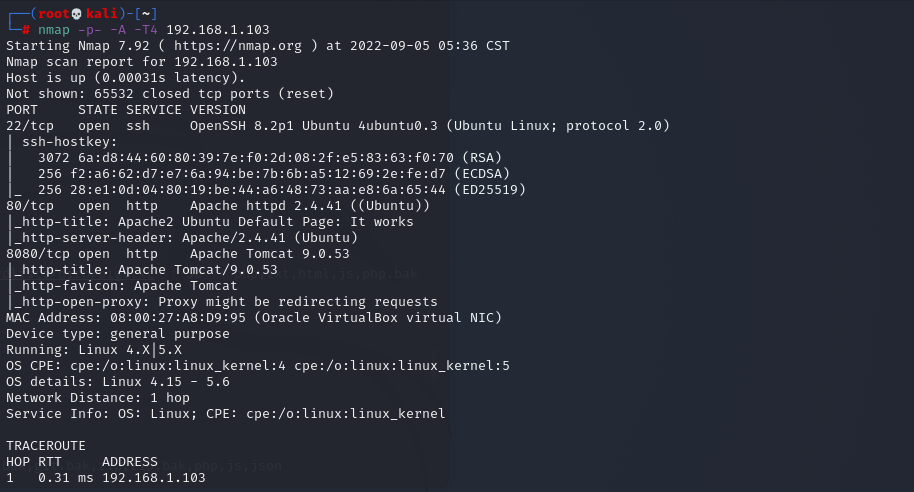Click the OS details Linux 4.15 - 5.6 line

(118, 382)
